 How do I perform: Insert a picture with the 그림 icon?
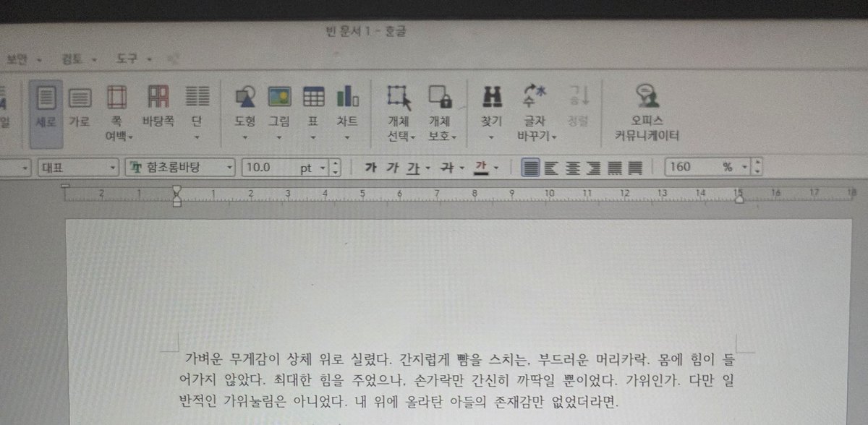pyautogui.click(x=280, y=95)
